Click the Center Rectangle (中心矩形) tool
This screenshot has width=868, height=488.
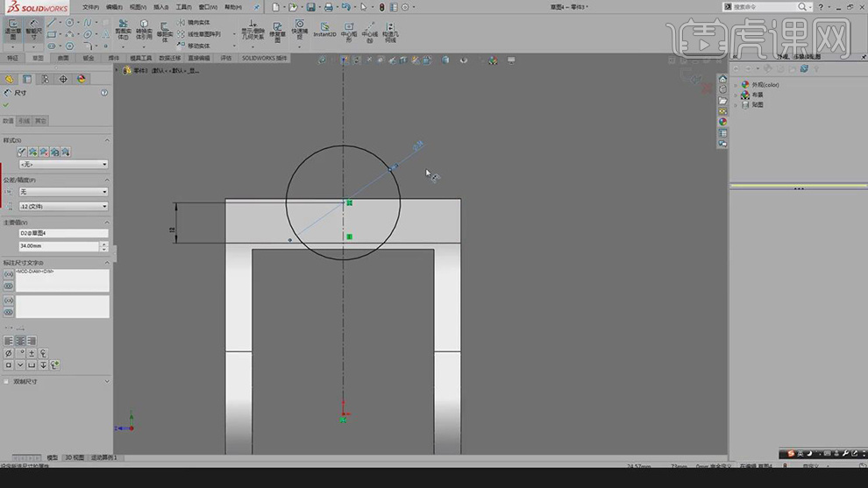pyautogui.click(x=349, y=32)
